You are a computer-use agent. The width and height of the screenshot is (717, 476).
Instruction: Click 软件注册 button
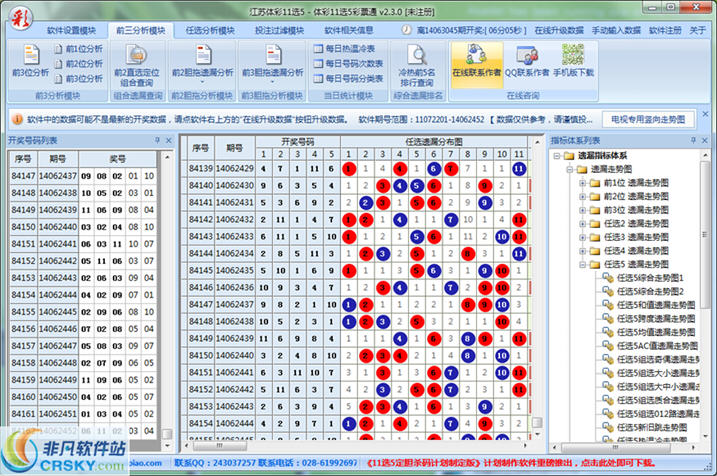(x=665, y=30)
